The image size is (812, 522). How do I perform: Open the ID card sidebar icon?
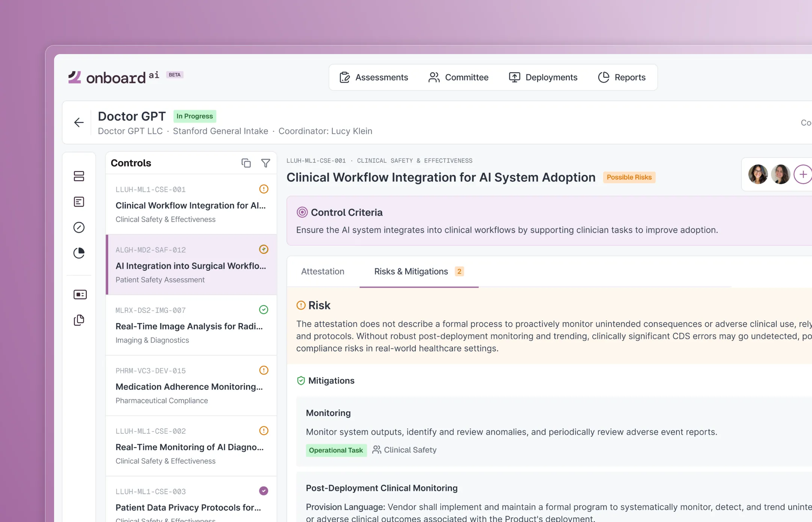(x=80, y=294)
